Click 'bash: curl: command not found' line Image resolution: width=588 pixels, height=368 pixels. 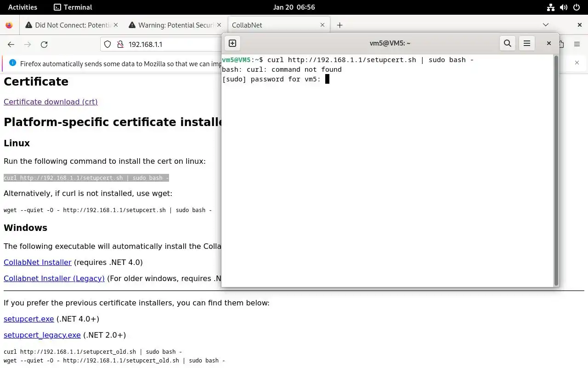tap(282, 69)
